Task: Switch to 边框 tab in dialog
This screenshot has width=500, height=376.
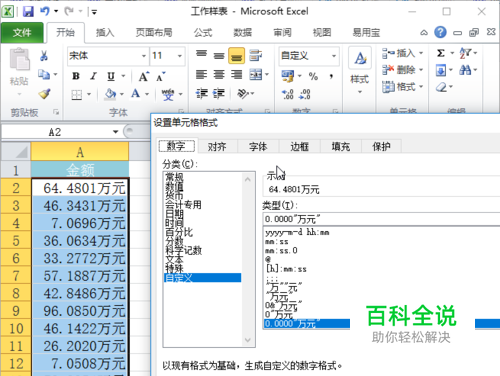Action: (x=299, y=146)
